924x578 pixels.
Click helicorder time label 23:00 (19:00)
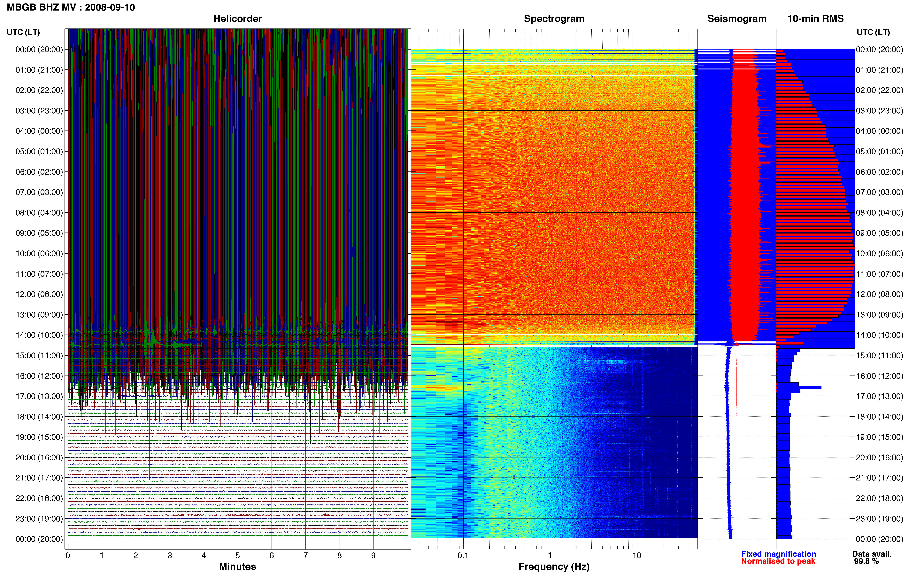click(x=39, y=519)
